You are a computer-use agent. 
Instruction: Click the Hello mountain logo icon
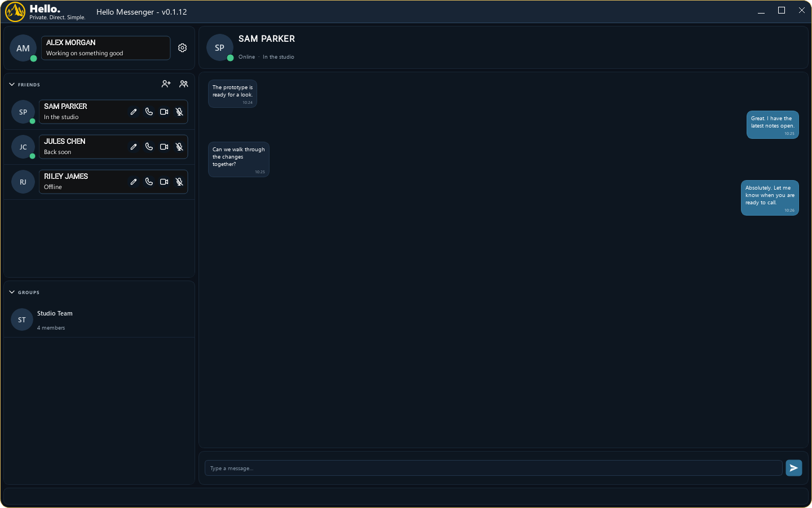pos(15,12)
